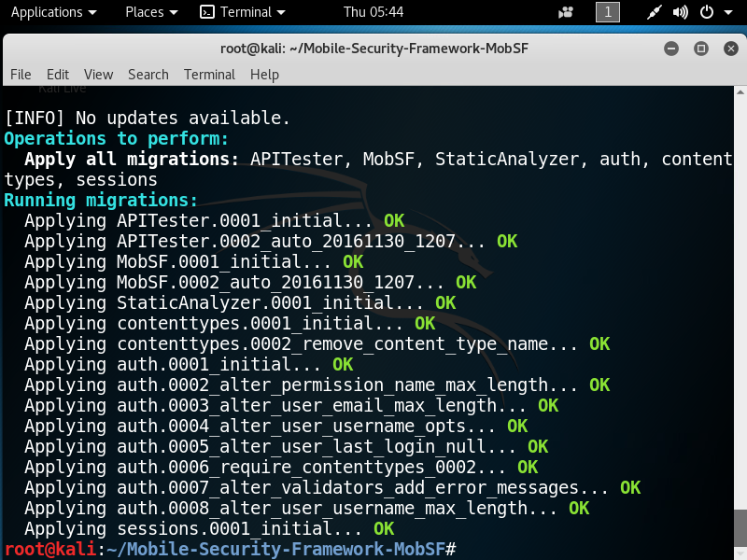
Task: Open the Places menu
Action: (x=151, y=12)
